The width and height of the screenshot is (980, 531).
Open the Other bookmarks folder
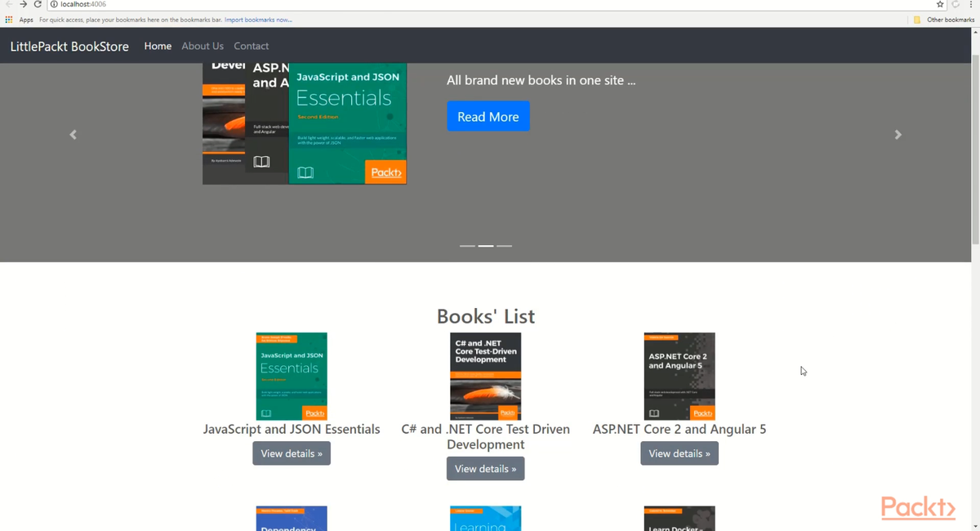[943, 20]
